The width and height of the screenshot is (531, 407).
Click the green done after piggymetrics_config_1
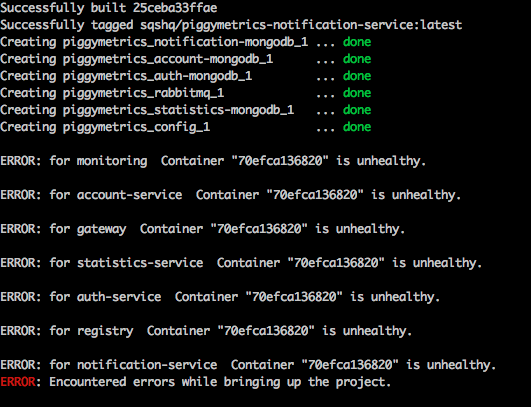(x=357, y=127)
